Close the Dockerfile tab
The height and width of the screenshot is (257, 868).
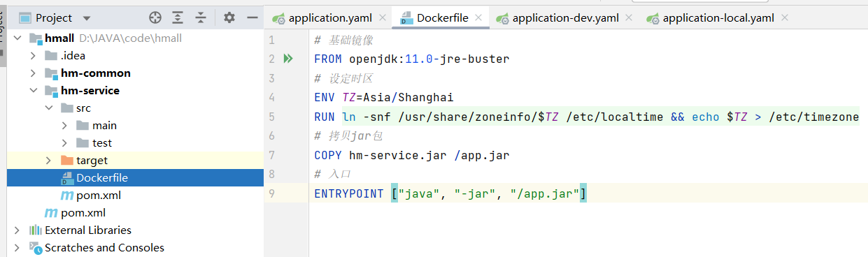(478, 18)
